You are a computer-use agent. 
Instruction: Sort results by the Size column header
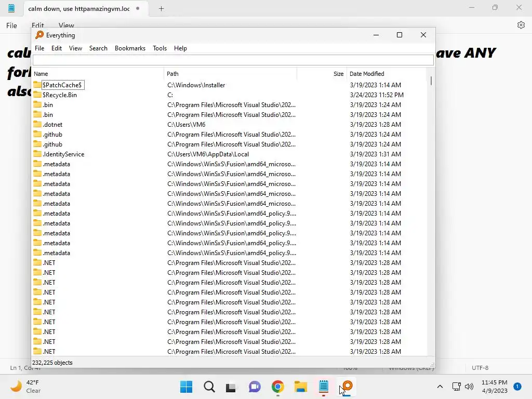pos(322,74)
